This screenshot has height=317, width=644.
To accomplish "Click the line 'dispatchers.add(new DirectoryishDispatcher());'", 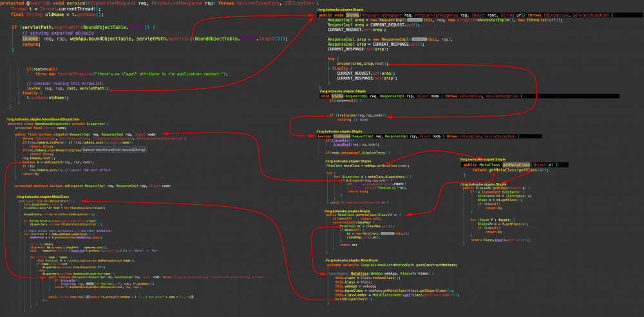I will coord(59,214).
